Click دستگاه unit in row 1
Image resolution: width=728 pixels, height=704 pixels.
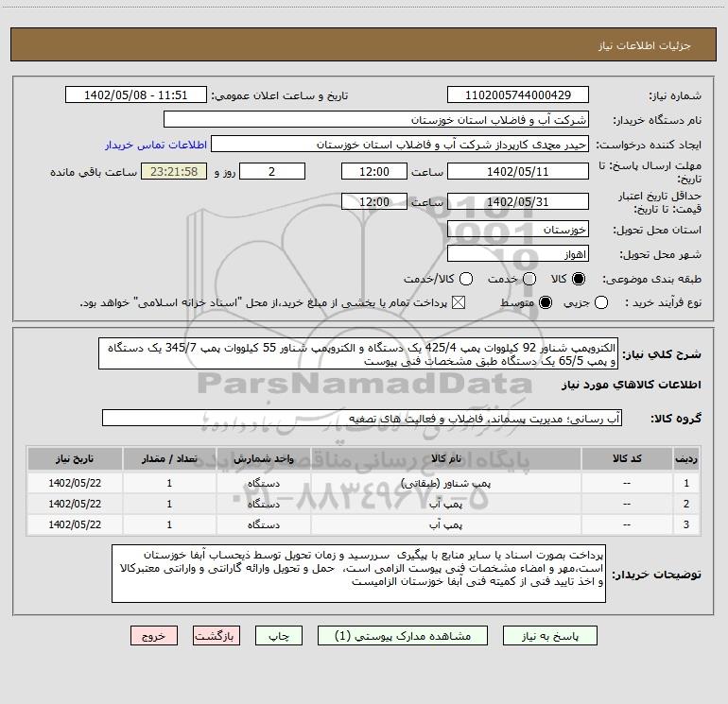click(263, 483)
